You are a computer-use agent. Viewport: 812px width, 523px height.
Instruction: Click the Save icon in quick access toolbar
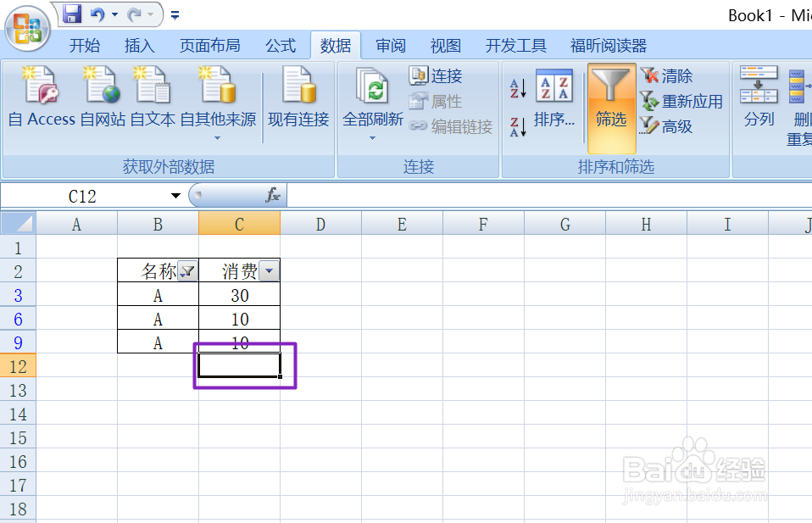71,13
